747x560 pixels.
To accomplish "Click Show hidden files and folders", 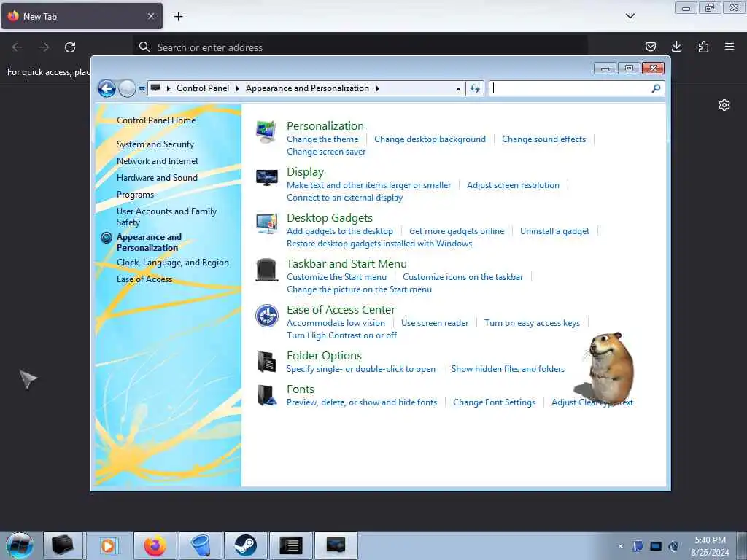I will point(508,368).
